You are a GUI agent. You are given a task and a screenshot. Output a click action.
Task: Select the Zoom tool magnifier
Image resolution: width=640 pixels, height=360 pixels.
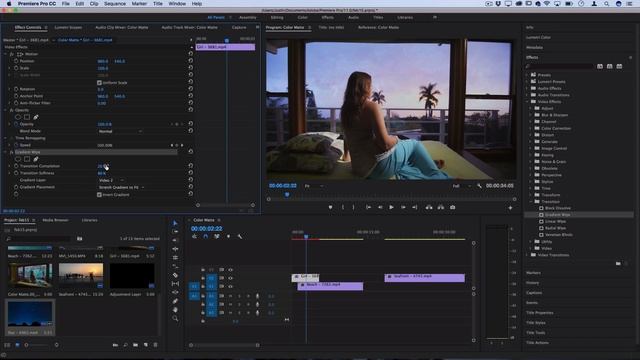[175, 318]
